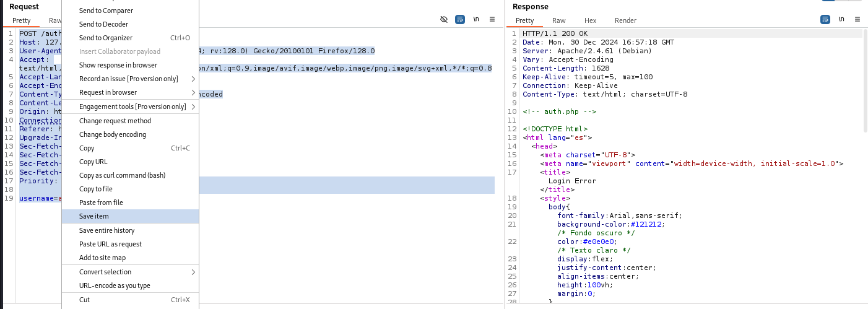Image resolution: width=868 pixels, height=309 pixels.
Task: Click the 'color:#e0e0e0;' CSS line
Action: pyautogui.click(x=588, y=242)
